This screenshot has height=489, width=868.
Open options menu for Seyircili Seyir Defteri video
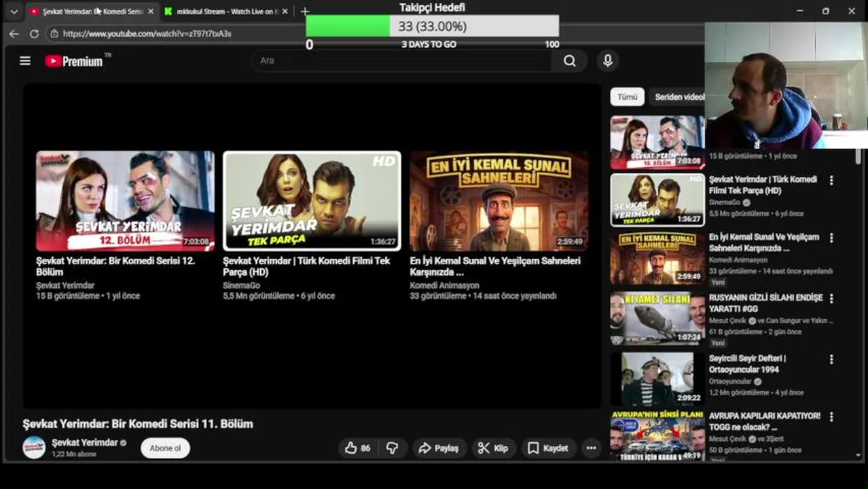831,359
